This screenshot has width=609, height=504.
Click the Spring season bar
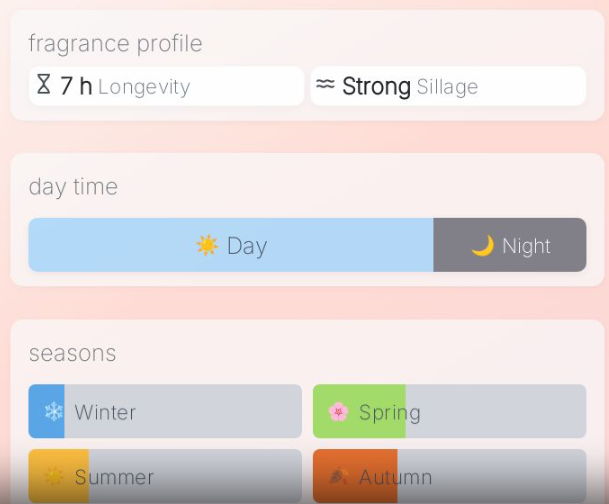click(x=449, y=411)
